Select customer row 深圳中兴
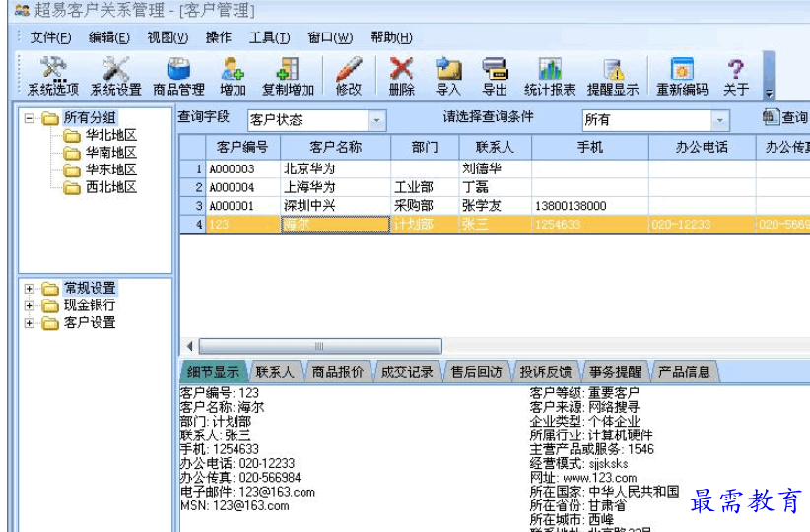810x532 pixels. (x=495, y=206)
